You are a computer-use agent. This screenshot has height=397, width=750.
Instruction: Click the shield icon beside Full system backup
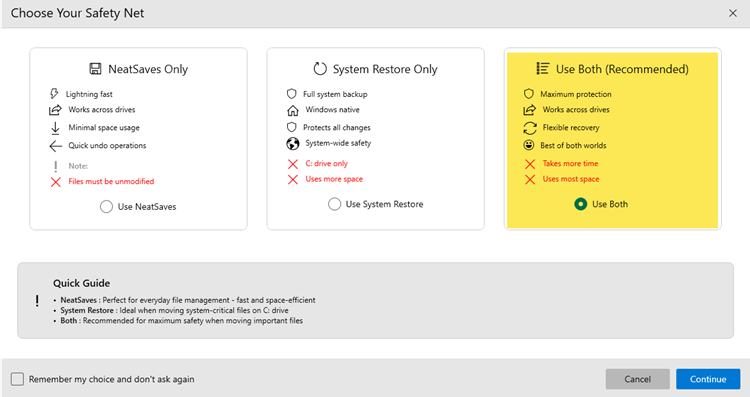(291, 94)
